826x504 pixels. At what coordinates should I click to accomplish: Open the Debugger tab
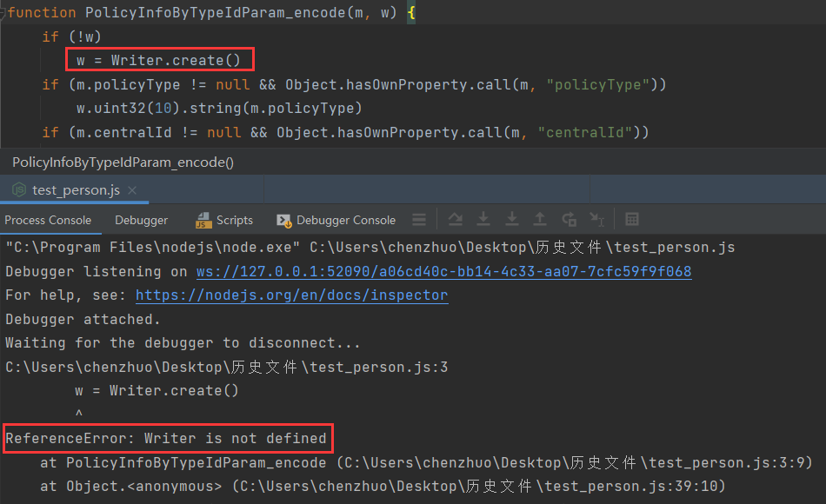tap(141, 221)
